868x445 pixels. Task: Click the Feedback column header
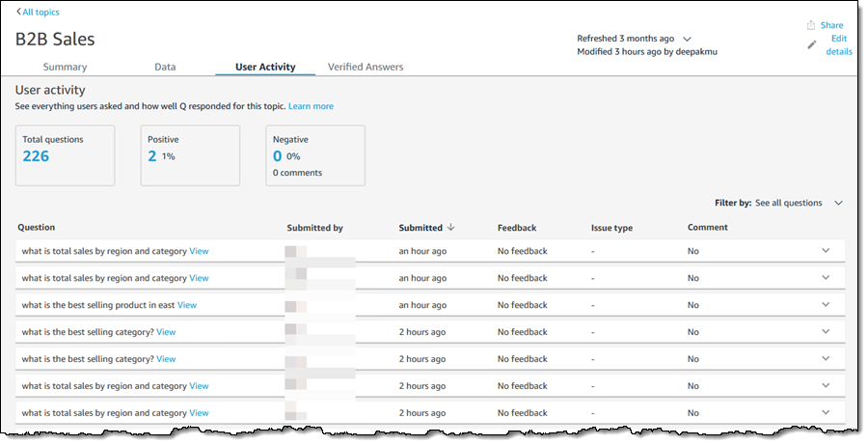click(517, 228)
